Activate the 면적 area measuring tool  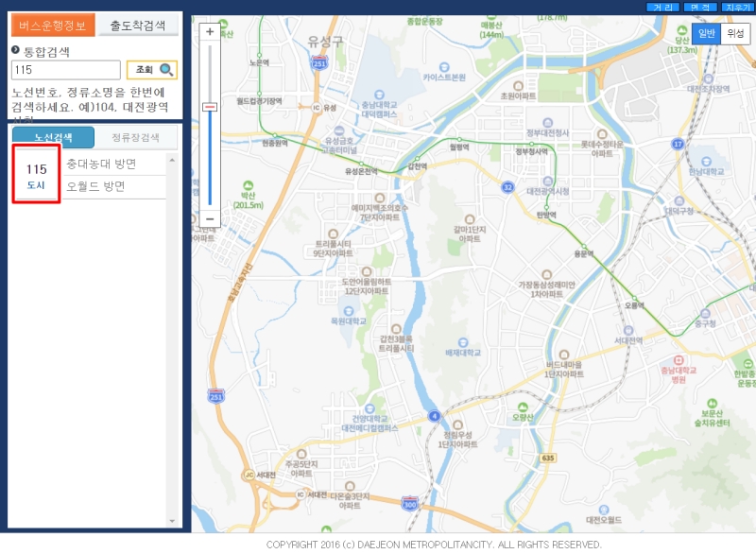[x=700, y=8]
